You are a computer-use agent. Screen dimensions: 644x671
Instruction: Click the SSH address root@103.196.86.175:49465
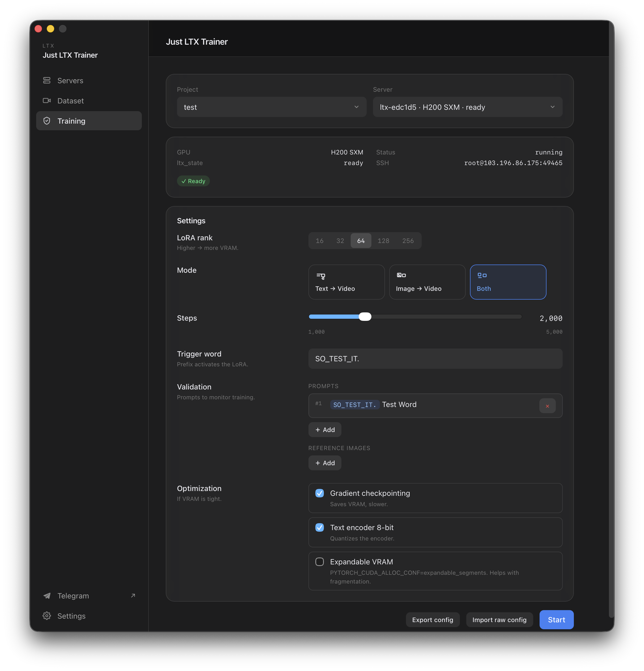[x=513, y=163]
